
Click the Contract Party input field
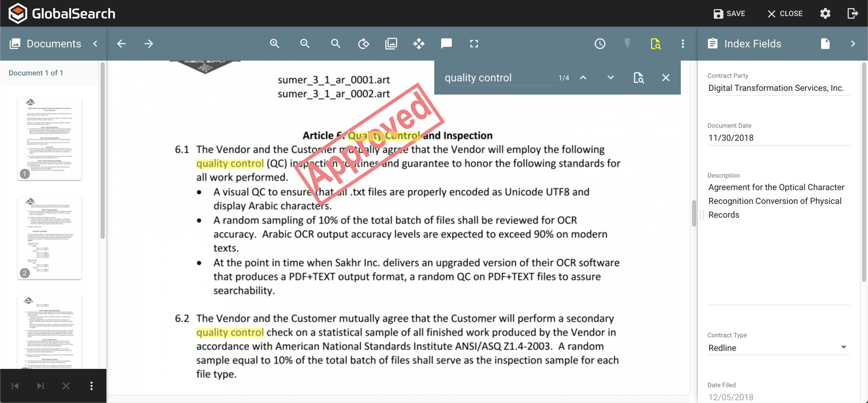(778, 88)
